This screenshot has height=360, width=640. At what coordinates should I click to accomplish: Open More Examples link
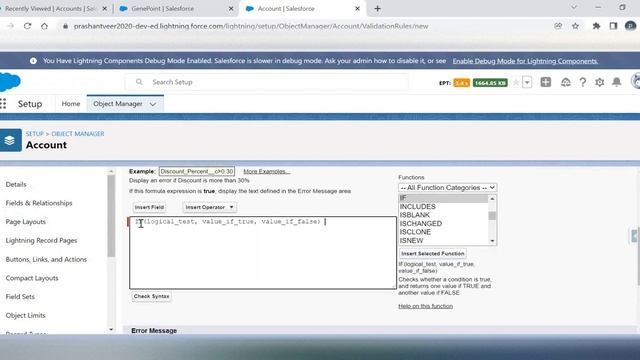coord(267,171)
